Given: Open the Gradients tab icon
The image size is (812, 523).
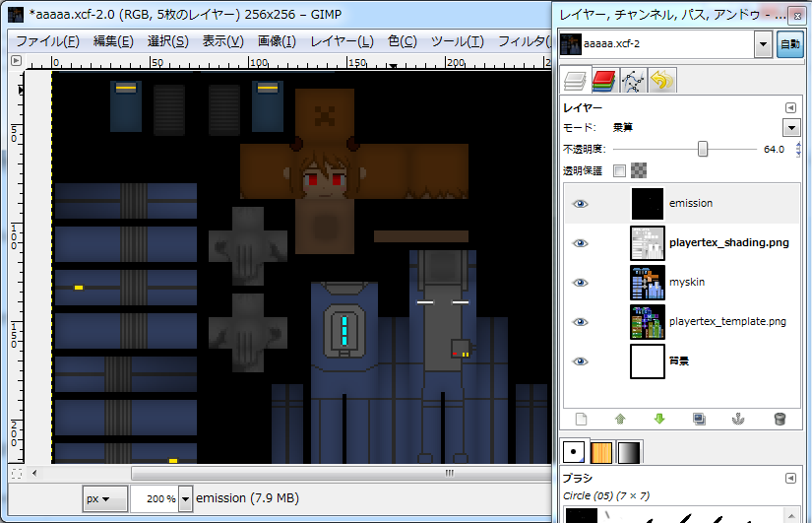Looking at the screenshot, I should [x=629, y=452].
